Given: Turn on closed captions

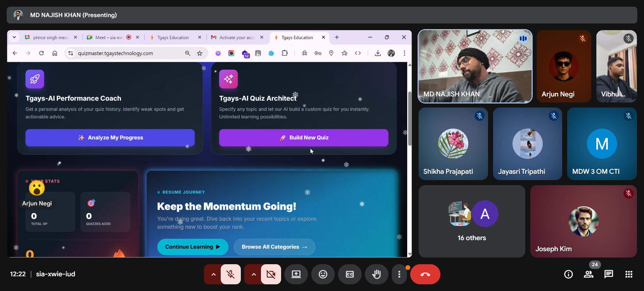Looking at the screenshot, I should (350, 274).
